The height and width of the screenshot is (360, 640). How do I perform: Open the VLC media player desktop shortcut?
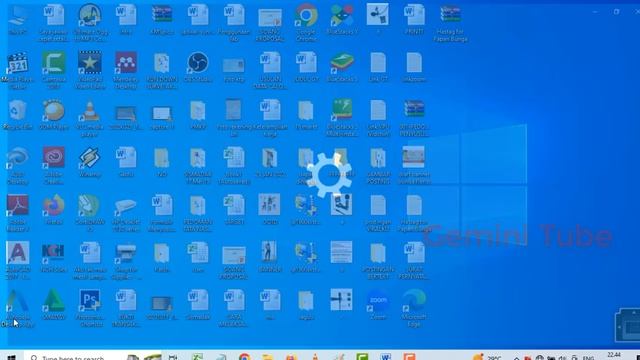coord(90,118)
